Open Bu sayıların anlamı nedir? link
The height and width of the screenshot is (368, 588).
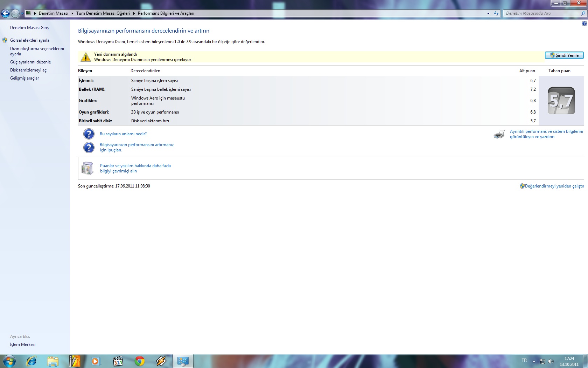pos(123,134)
